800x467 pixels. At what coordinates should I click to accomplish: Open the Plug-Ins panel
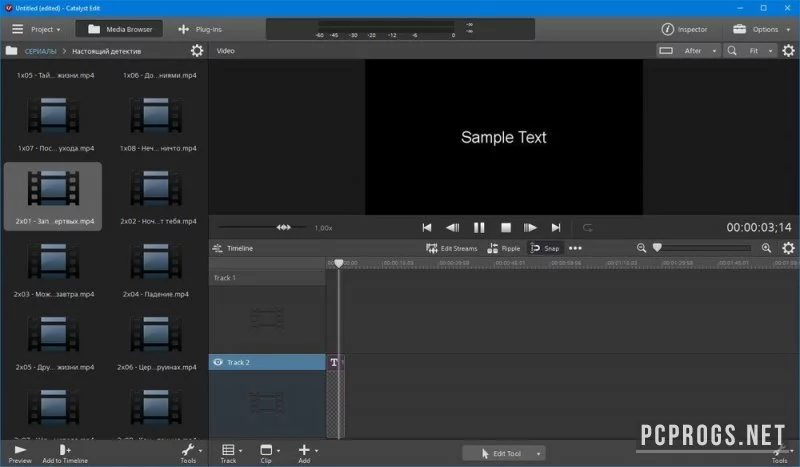(199, 30)
